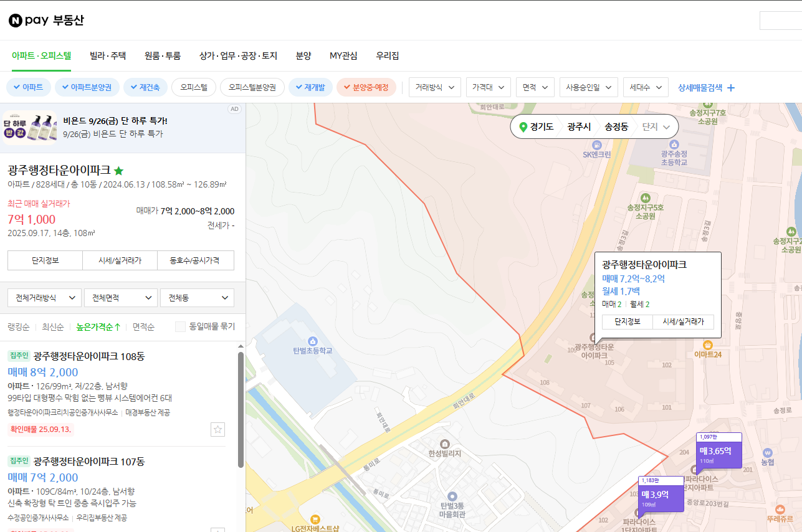Select the 아파트·오피스텔 tab
Image resolution: width=802 pixels, height=532 pixels.
(x=41, y=55)
